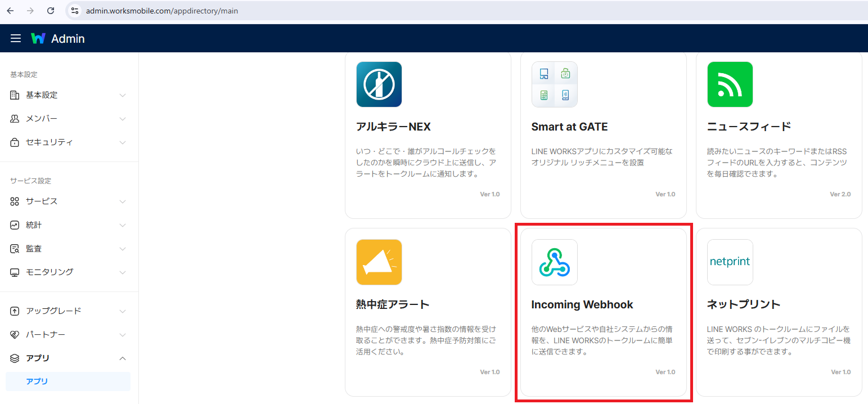Screen dimensions: 868x404
Task: Open the Smart at GATE app title
Action: click(569, 127)
